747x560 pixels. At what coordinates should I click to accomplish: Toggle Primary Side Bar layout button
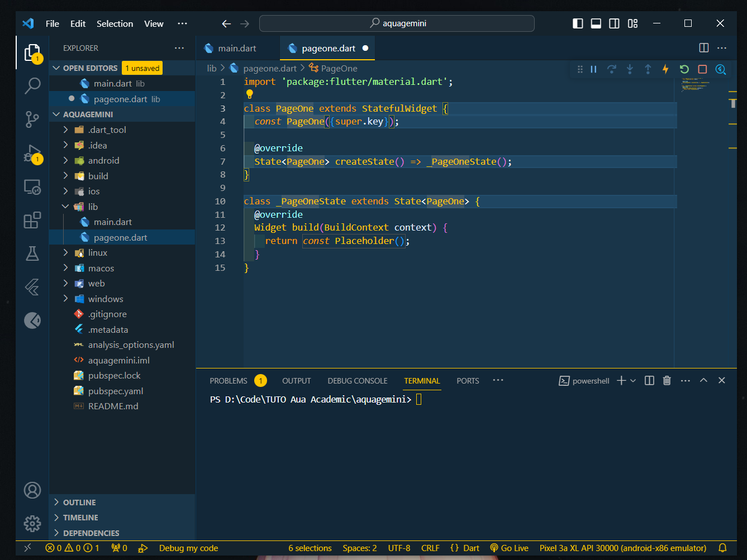click(578, 23)
